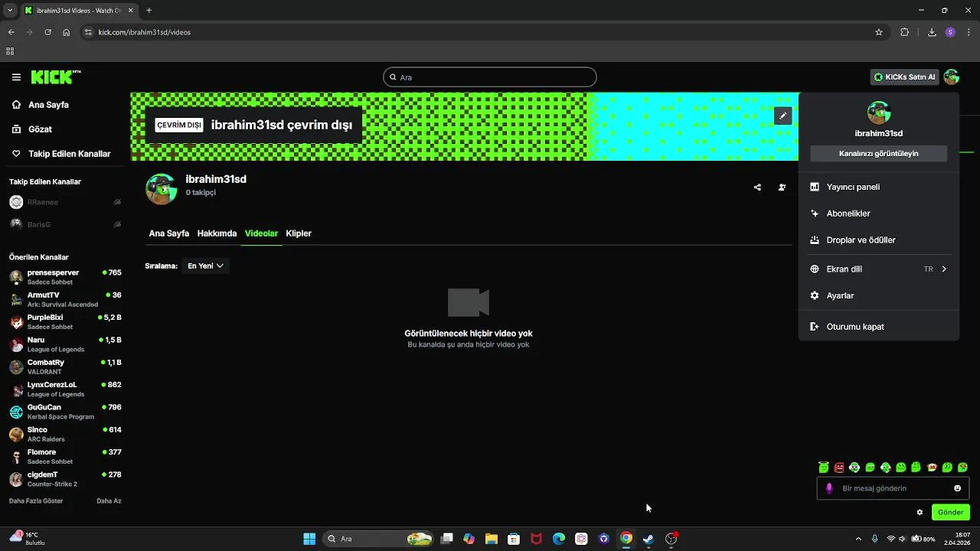This screenshot has height=551, width=980.
Task: Toggle notification mute for BarisG channel
Action: coord(117,224)
